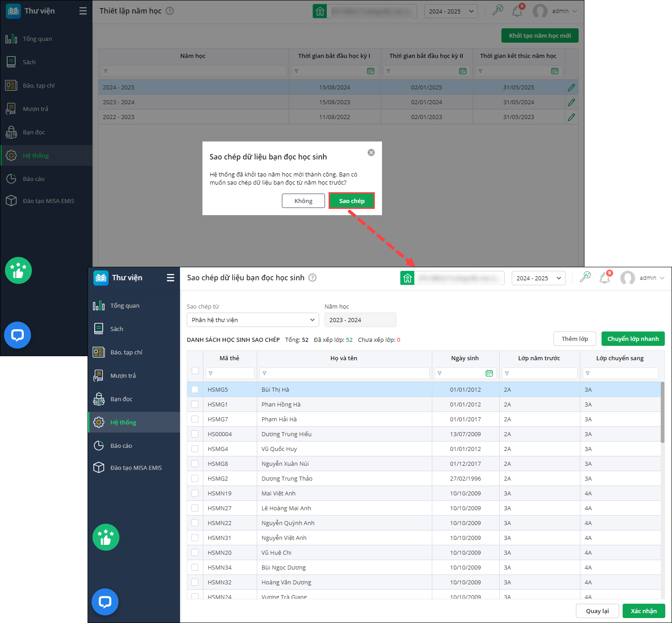
Task: Open the filter operator in Họ và tên column
Action: 264,373
